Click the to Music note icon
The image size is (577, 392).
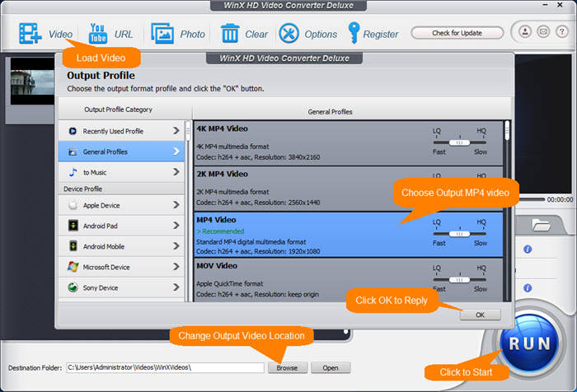[73, 172]
